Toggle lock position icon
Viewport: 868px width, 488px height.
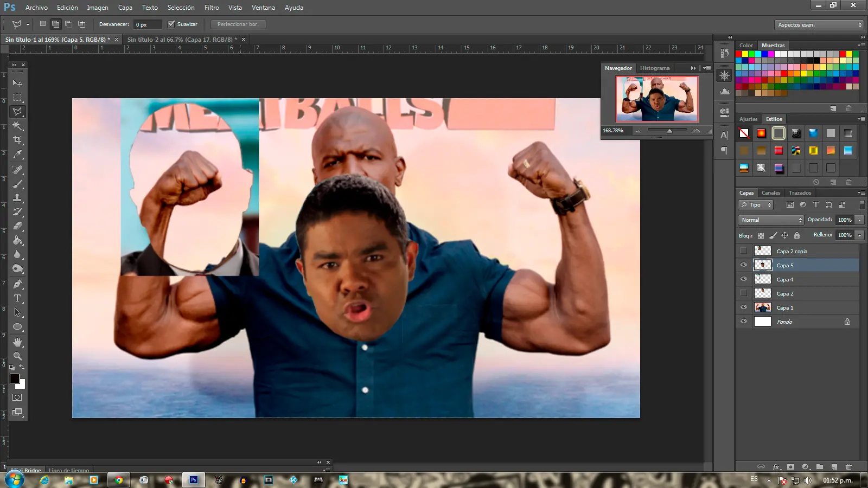click(784, 235)
